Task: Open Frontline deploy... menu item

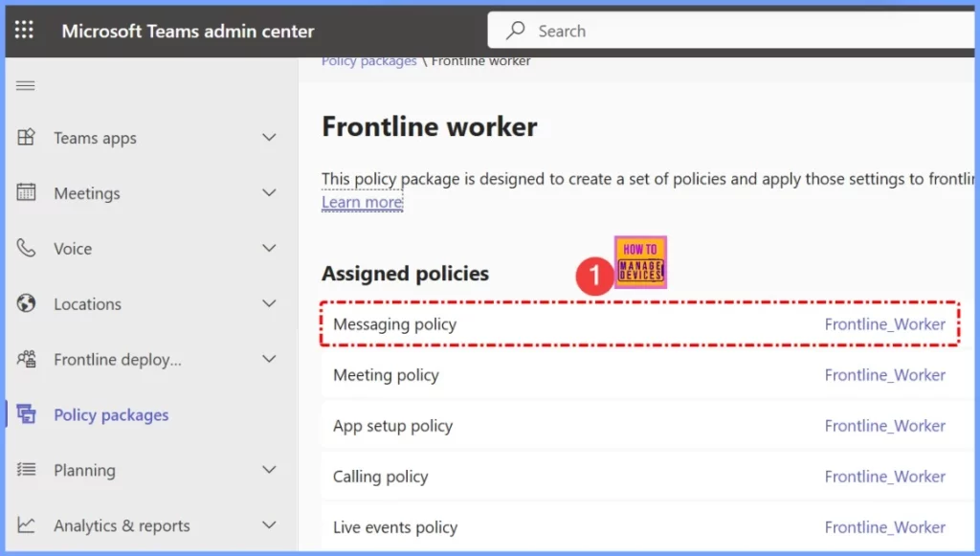Action: [x=118, y=360]
